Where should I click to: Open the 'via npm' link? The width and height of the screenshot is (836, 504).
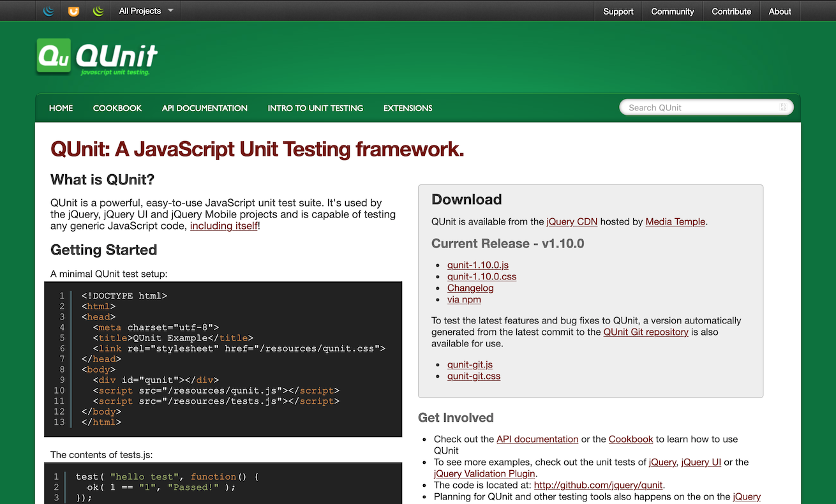point(464,299)
